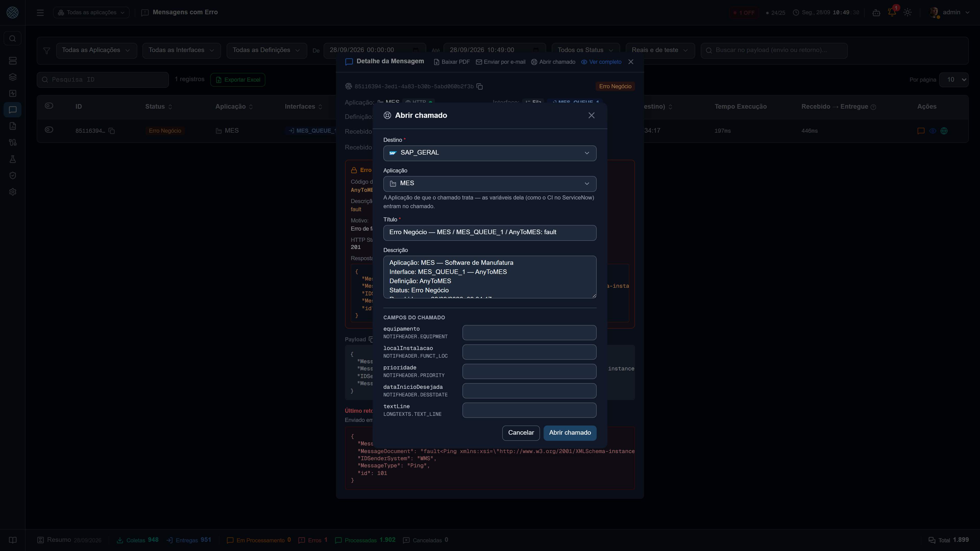
Task: Open the search icon in left sidebar
Action: [13, 39]
